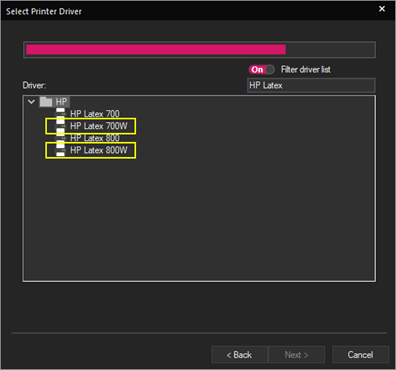Click the Back button
Screen dimensions: 396x370
pyautogui.click(x=240, y=355)
